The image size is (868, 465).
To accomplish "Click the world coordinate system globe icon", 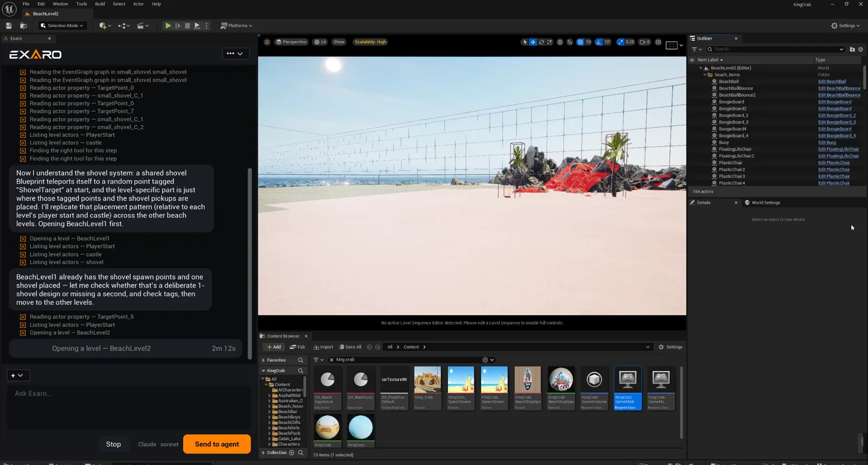I will 560,42.
